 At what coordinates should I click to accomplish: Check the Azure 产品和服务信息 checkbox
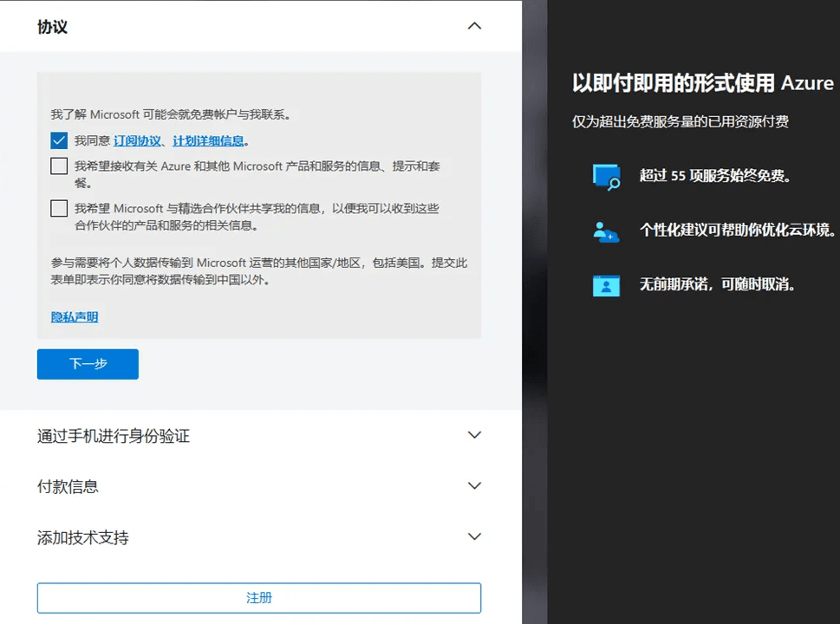pyautogui.click(x=59, y=166)
